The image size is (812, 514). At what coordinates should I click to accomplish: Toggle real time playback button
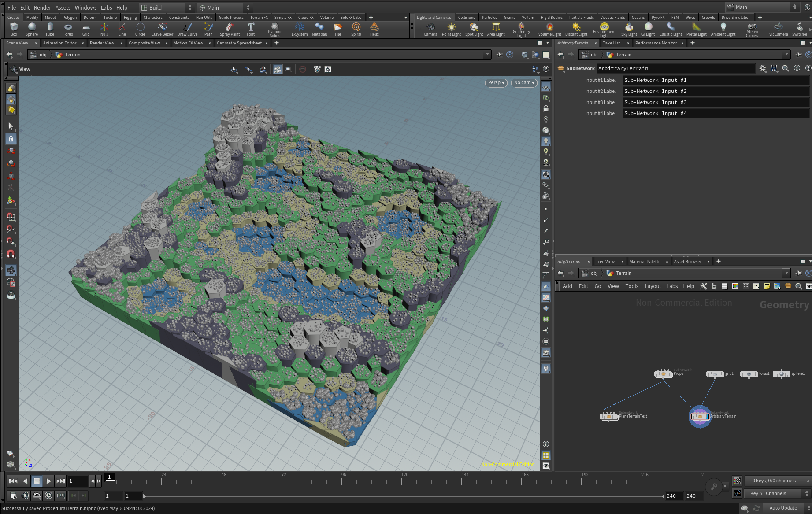point(48,496)
